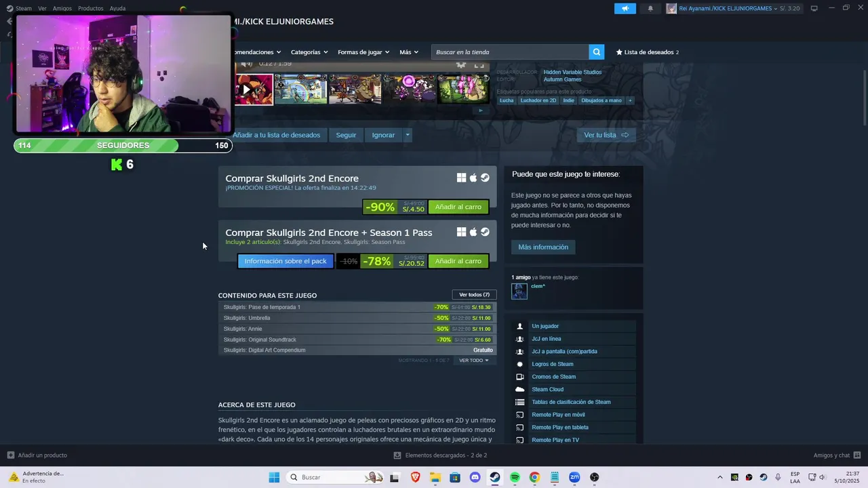Click the Ignorar button
Image resolution: width=868 pixels, height=488 pixels.
point(383,135)
